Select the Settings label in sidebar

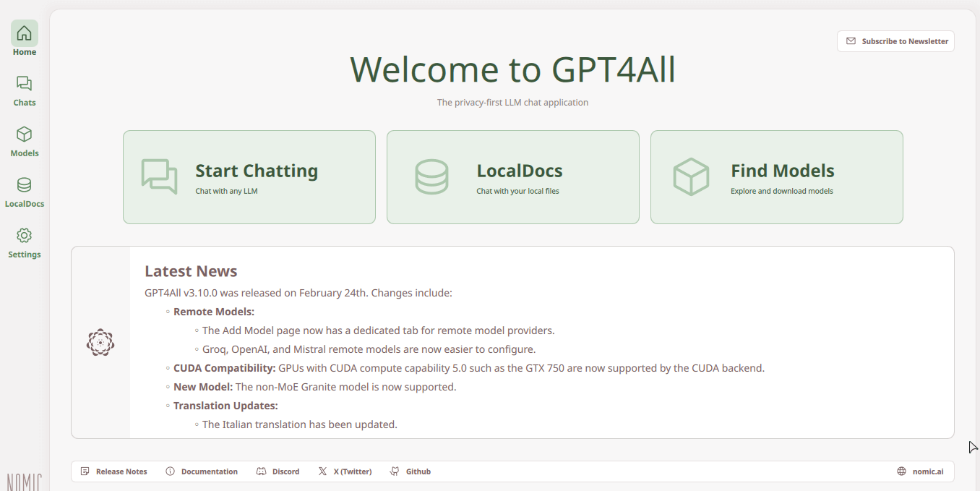click(25, 255)
